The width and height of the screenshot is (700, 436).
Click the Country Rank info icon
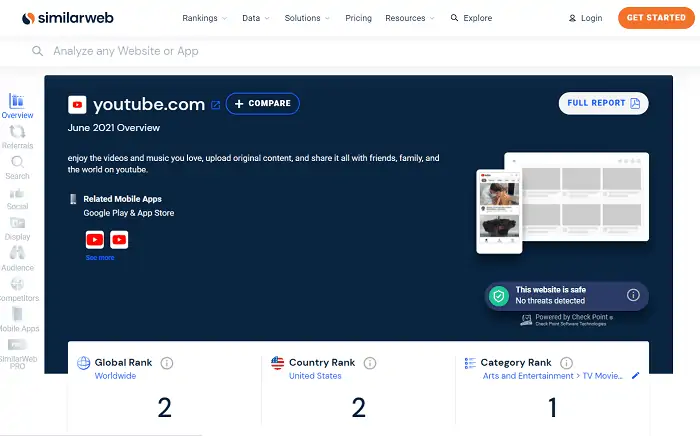370,363
